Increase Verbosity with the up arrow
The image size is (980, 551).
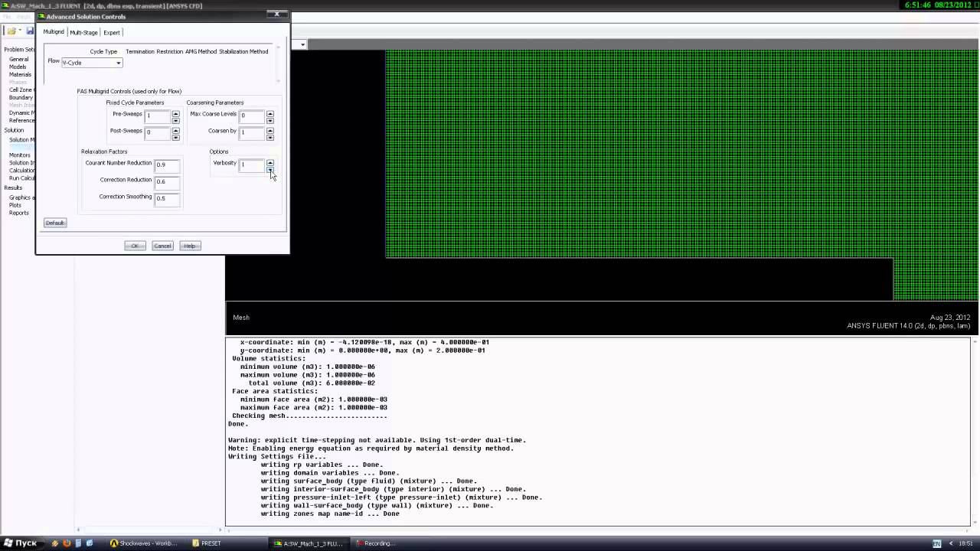[269, 162]
